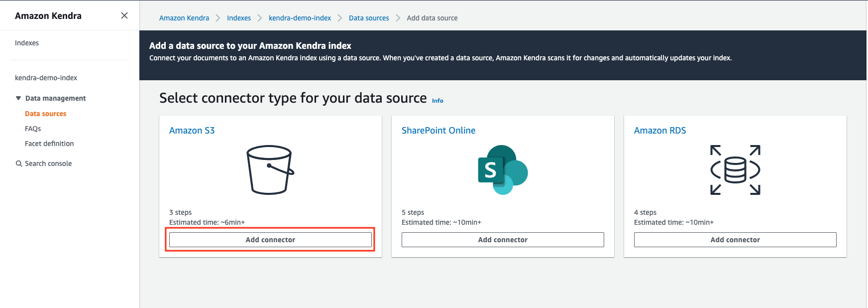Click RDS card 'Estimated time: ~10min+' text
The height and width of the screenshot is (308, 868).
click(674, 222)
